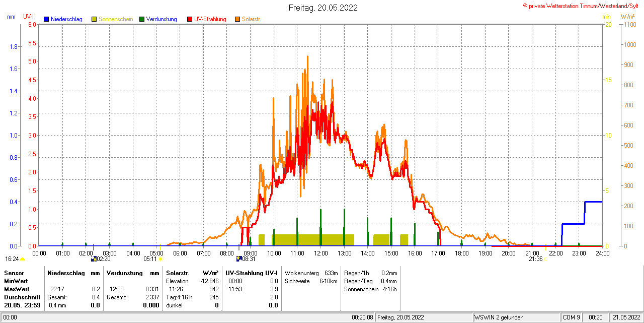Click the red UV-I axis unit label
The width and height of the screenshot is (644, 323).
point(28,17)
